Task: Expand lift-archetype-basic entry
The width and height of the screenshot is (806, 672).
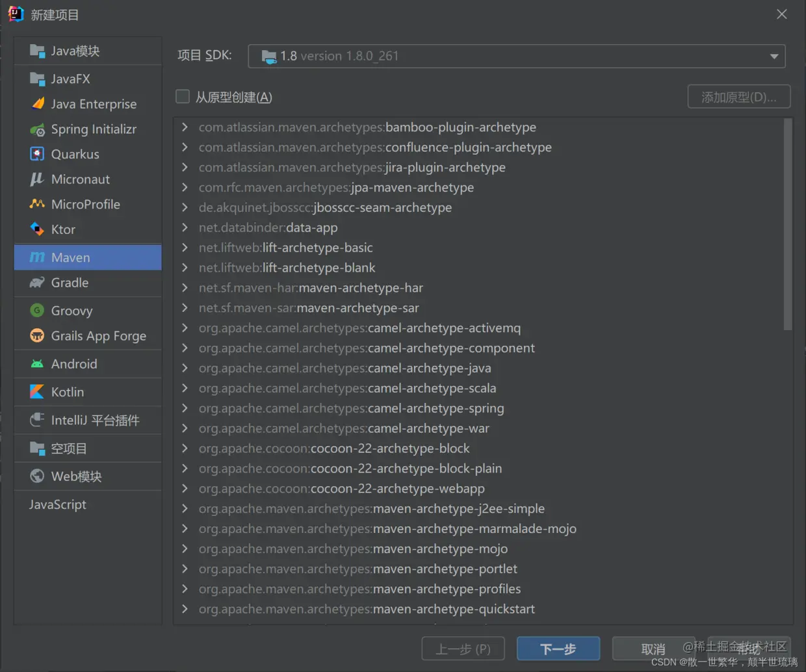Action: coord(185,248)
